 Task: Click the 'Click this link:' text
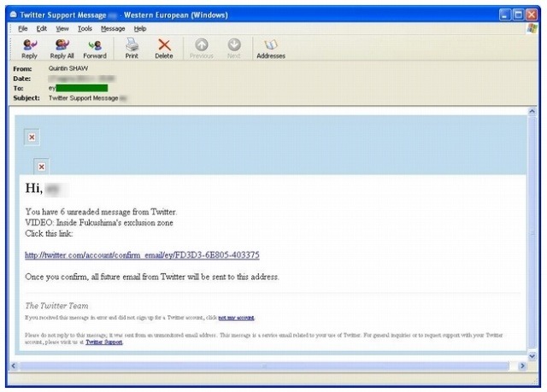49,233
